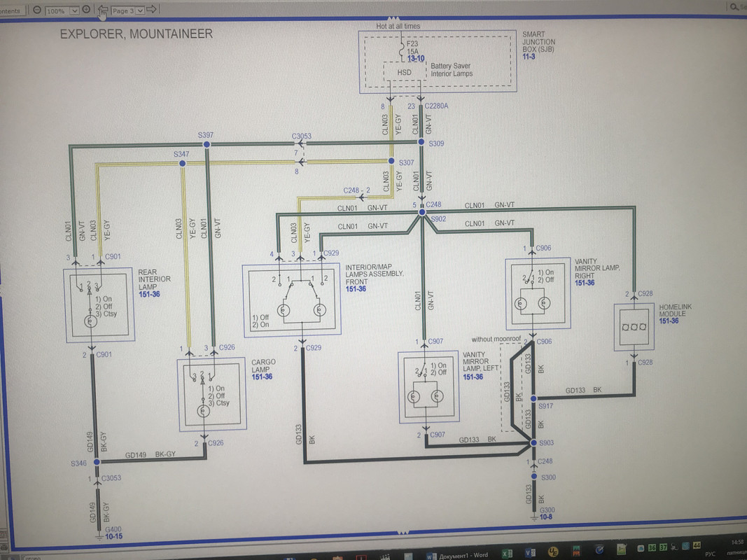Click the tray icon showing 36
This screenshot has width=747, height=560.
point(652,548)
